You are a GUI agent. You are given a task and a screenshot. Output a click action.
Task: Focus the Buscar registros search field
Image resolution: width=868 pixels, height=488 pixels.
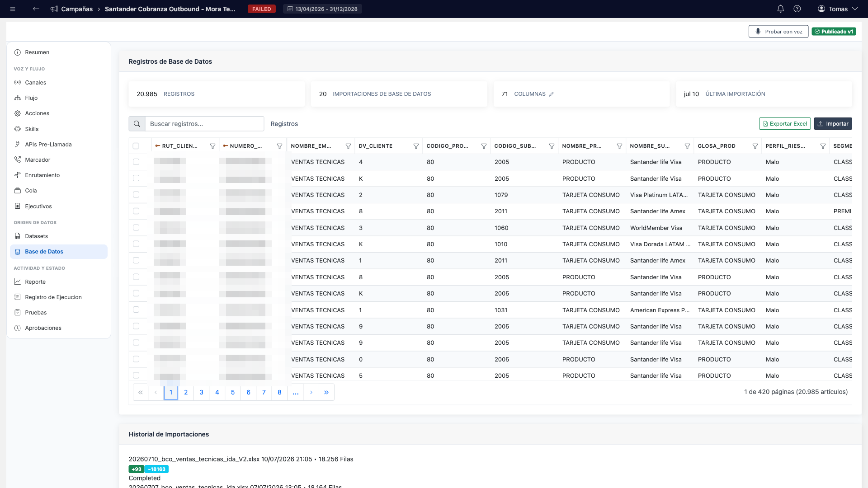pos(204,124)
